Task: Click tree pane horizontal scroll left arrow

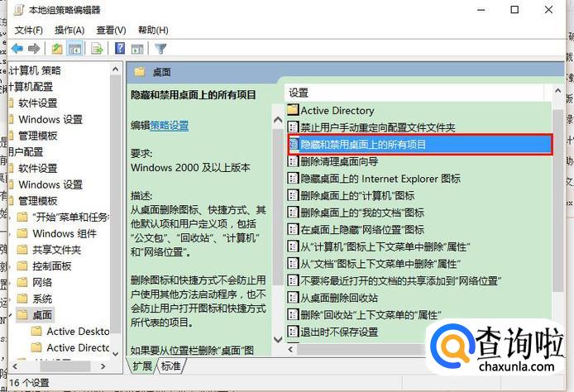Action: click(x=15, y=366)
